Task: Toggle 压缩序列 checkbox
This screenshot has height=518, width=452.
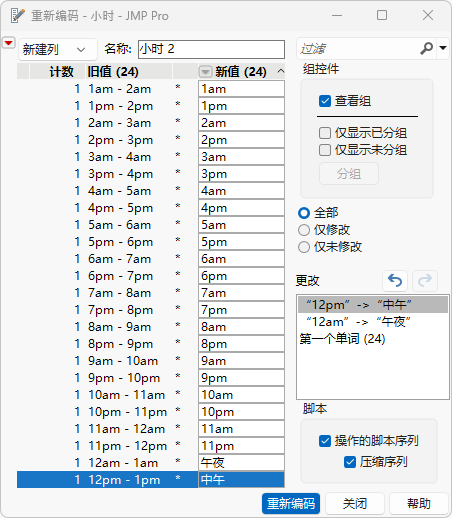Action: tap(350, 462)
